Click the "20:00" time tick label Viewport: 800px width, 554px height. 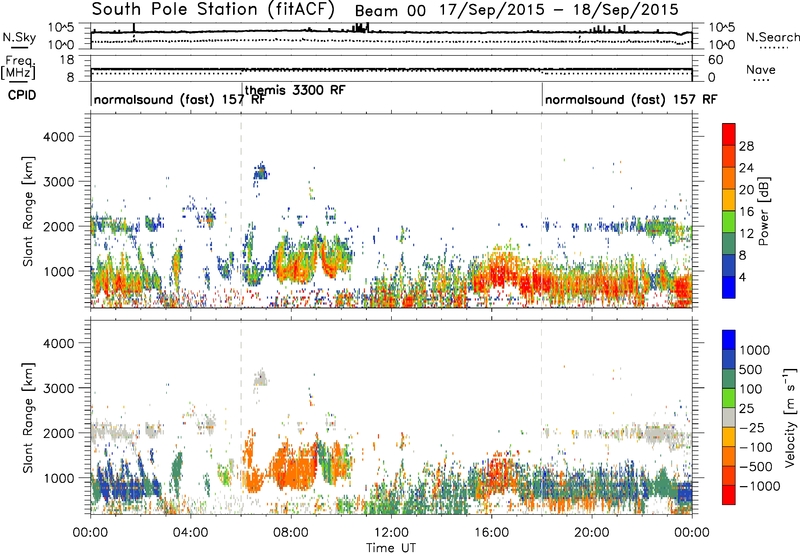pyautogui.click(x=591, y=533)
